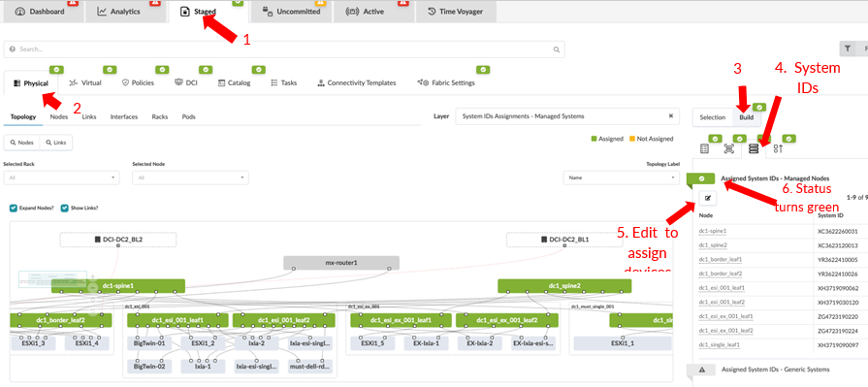868x387 pixels.
Task: Open the Uncommitted tab
Action: [x=291, y=11]
